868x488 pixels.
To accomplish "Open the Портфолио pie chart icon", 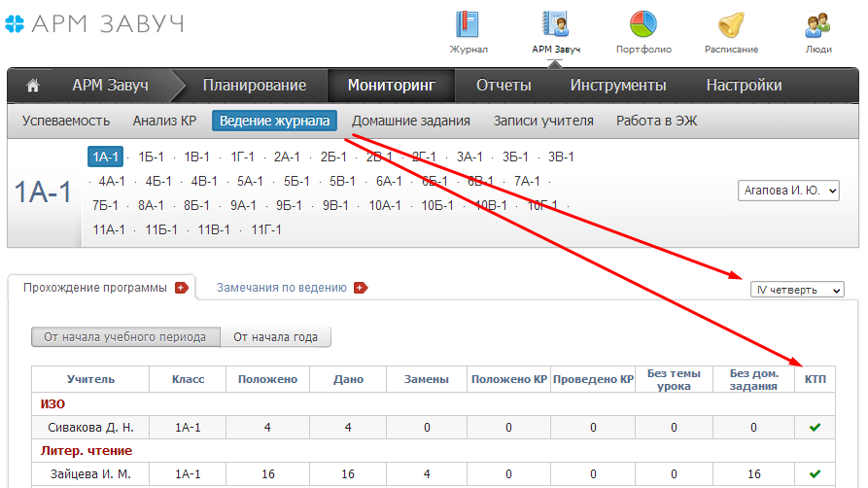I will tap(643, 25).
